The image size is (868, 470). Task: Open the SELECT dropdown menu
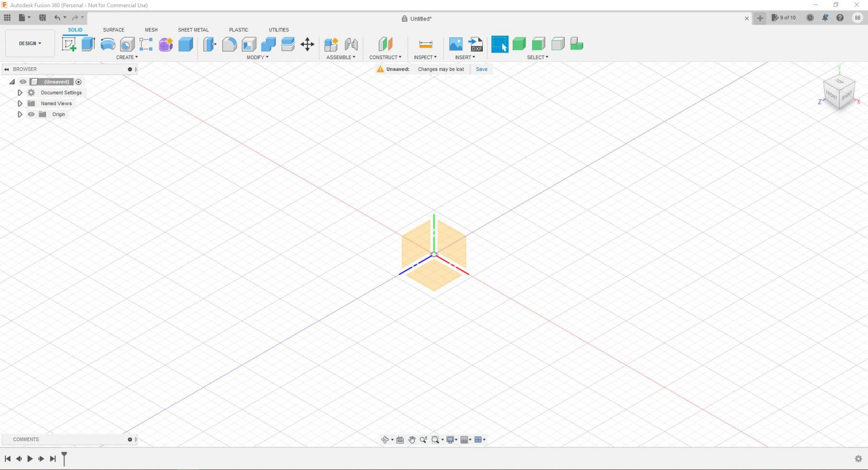point(538,57)
